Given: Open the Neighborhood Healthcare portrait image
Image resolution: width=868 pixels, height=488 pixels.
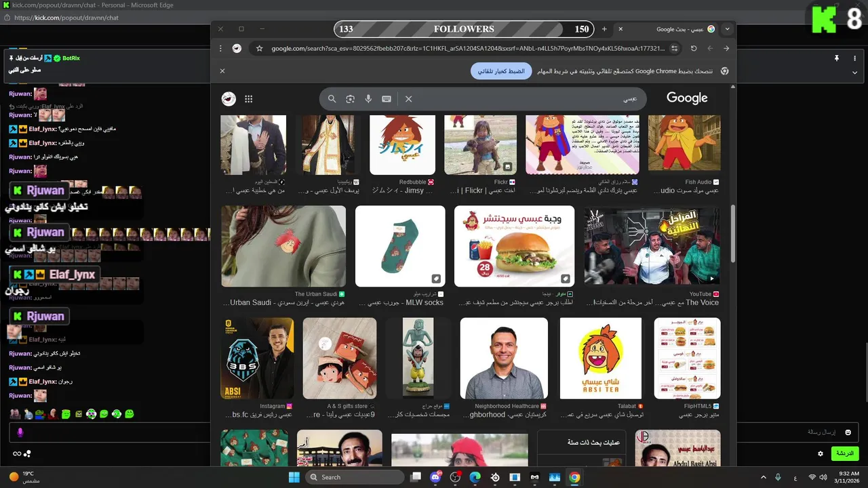Looking at the screenshot, I should pos(504,359).
